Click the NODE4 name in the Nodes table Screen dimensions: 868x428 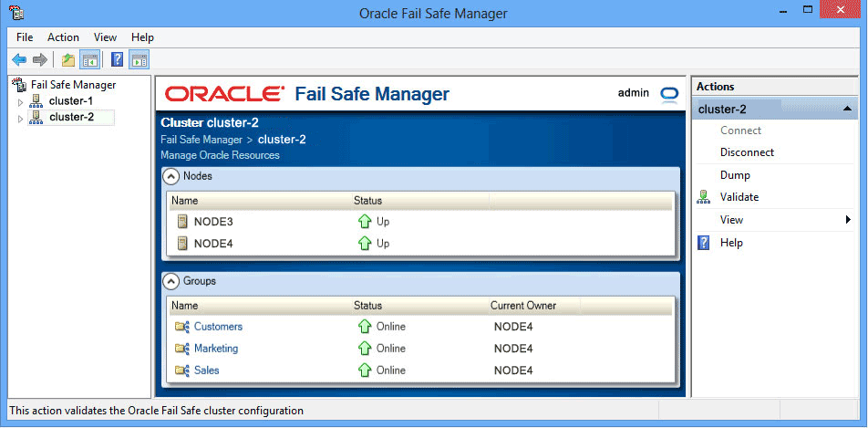(x=213, y=244)
